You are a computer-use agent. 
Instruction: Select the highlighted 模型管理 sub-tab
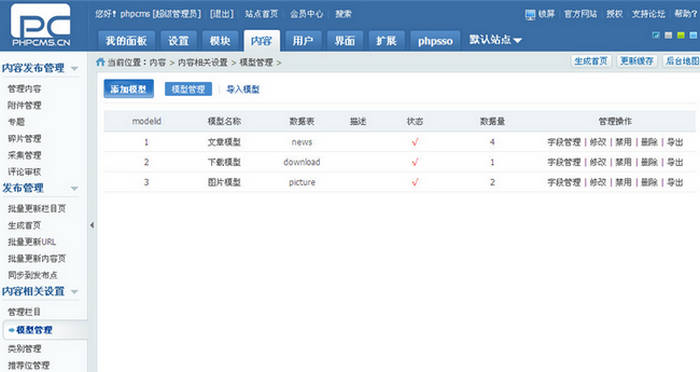coord(188,89)
